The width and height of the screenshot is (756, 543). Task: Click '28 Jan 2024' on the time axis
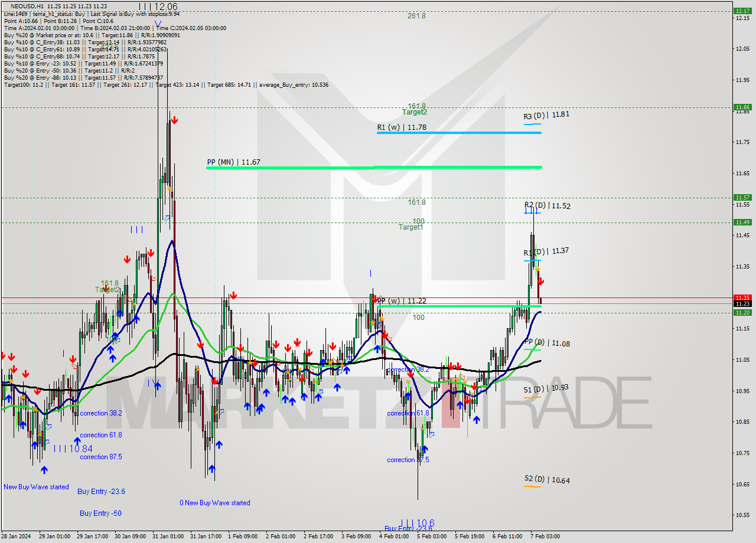[16, 537]
